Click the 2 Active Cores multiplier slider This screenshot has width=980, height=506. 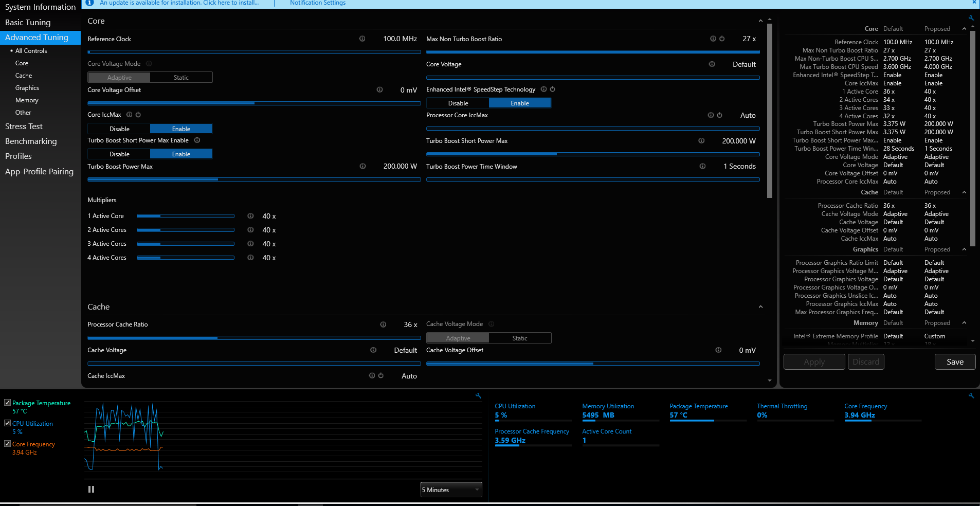coord(185,230)
